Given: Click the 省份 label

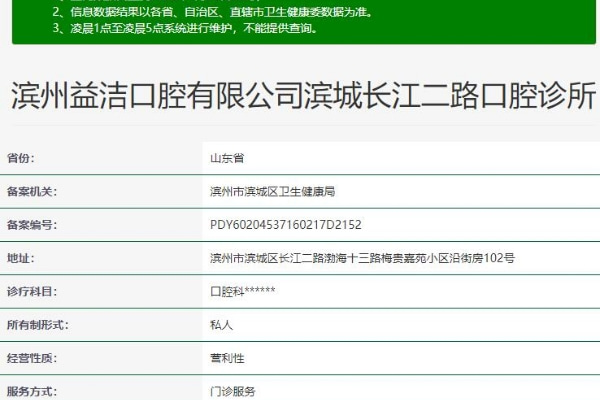Looking at the screenshot, I should pyautogui.click(x=21, y=158).
